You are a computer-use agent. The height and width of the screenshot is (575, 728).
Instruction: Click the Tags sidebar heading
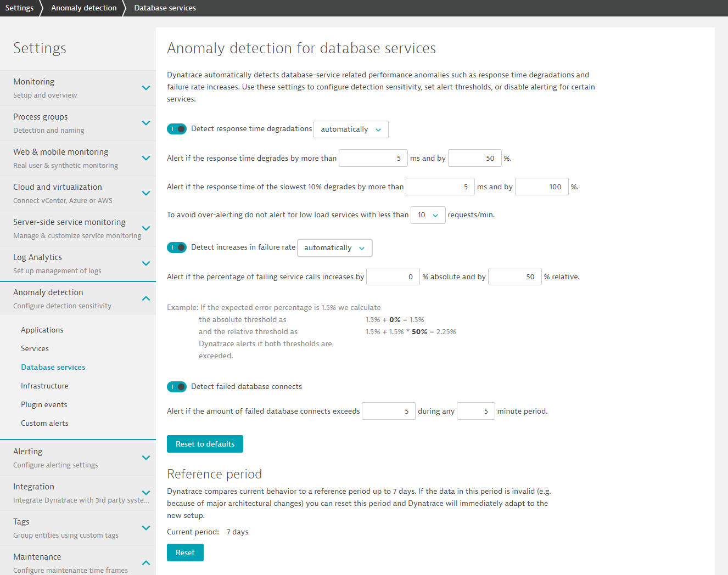[21, 522]
